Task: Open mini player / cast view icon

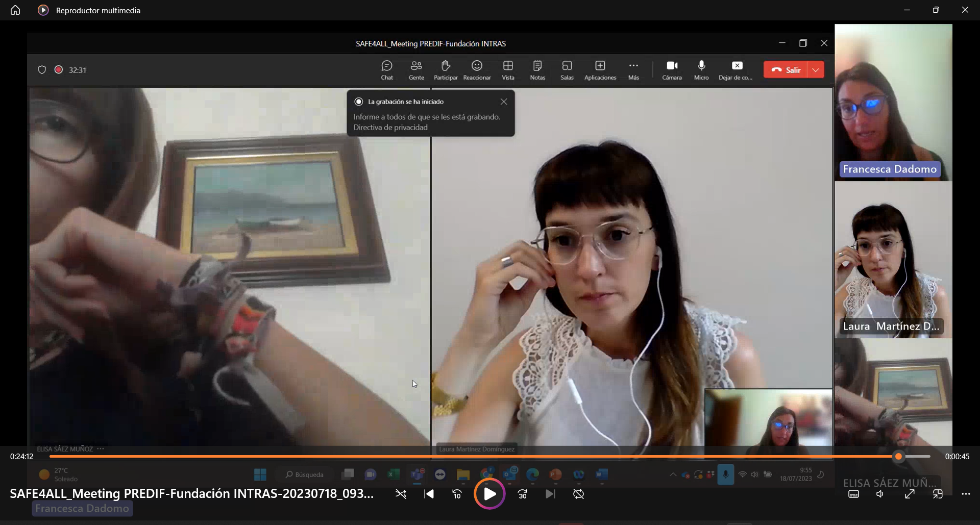Action: (938, 494)
